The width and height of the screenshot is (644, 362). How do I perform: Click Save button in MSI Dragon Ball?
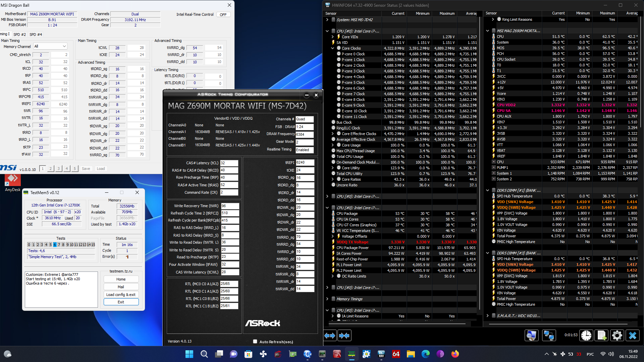point(86,169)
